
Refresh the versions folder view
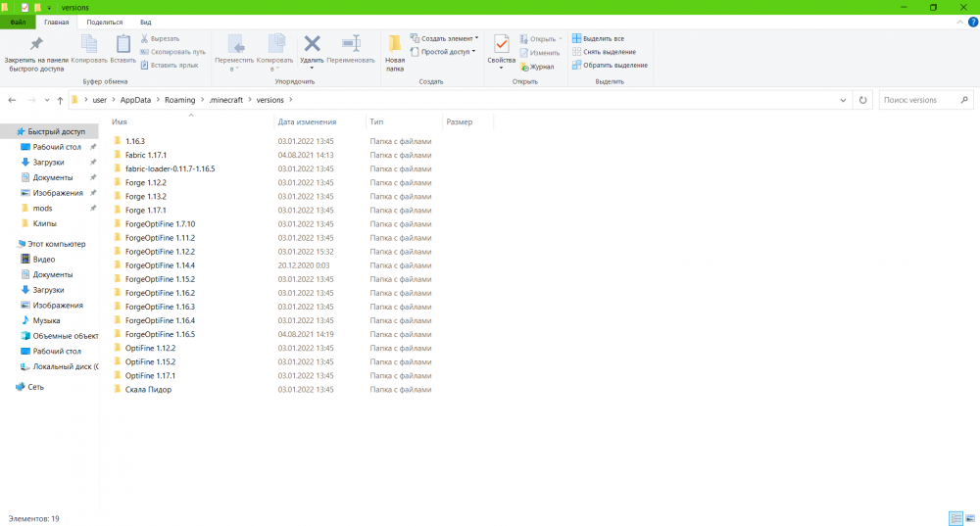pyautogui.click(x=862, y=100)
